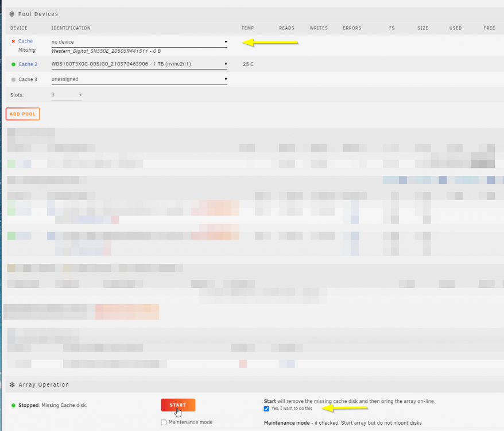Screen dimensions: 504x431
Task: Click the Missing status label under Cache
Action: [27, 50]
